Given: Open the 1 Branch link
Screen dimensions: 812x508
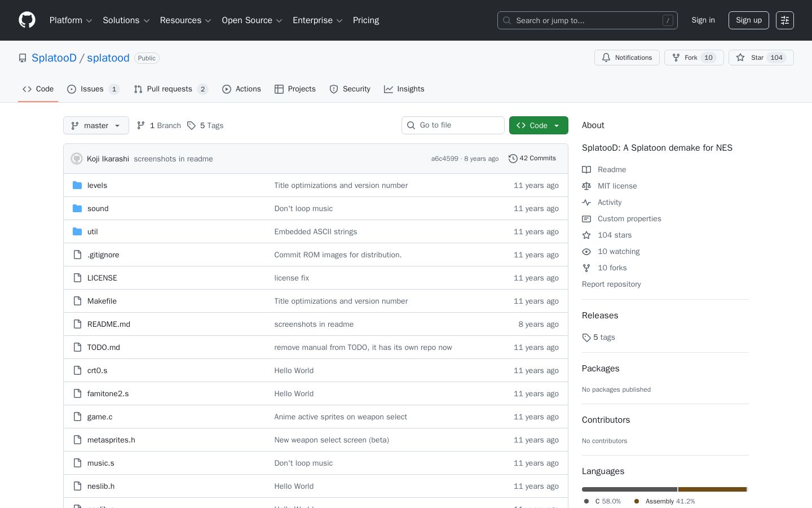Looking at the screenshot, I should [x=159, y=125].
